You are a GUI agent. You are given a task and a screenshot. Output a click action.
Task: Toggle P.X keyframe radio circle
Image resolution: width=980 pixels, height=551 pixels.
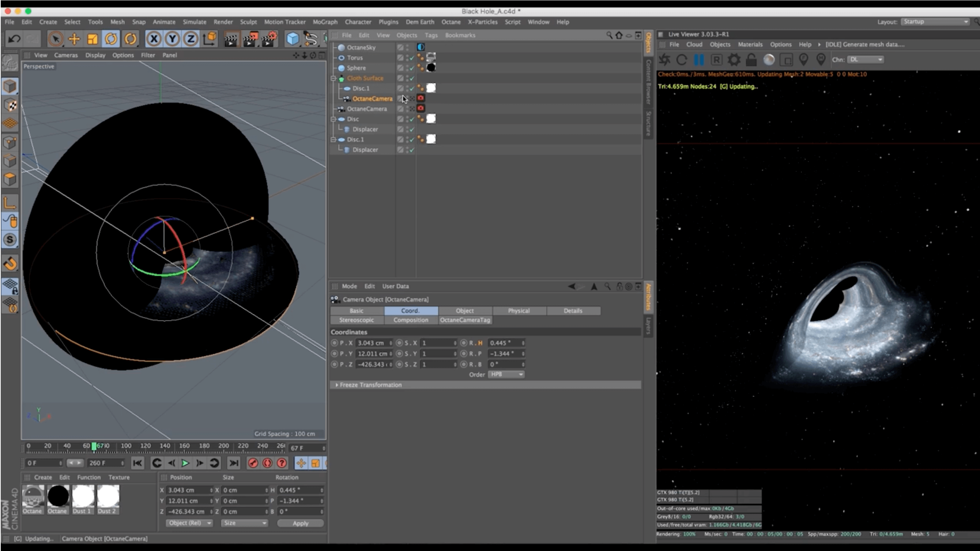[x=334, y=343]
